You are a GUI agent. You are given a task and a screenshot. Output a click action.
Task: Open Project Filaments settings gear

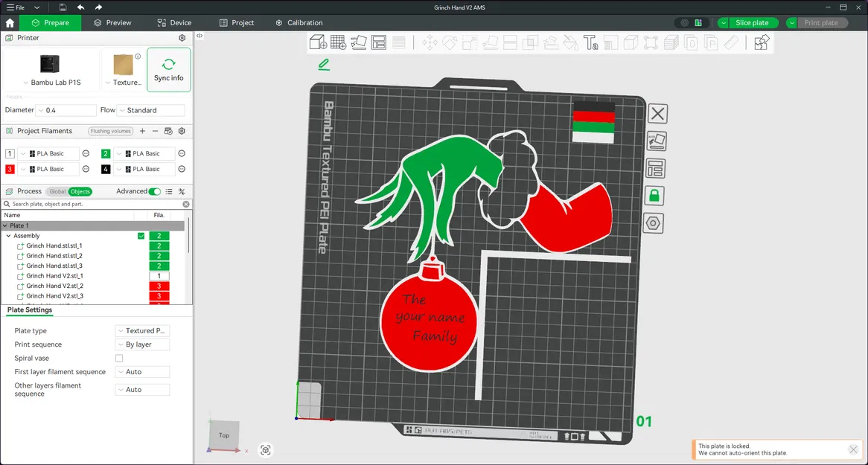point(182,131)
